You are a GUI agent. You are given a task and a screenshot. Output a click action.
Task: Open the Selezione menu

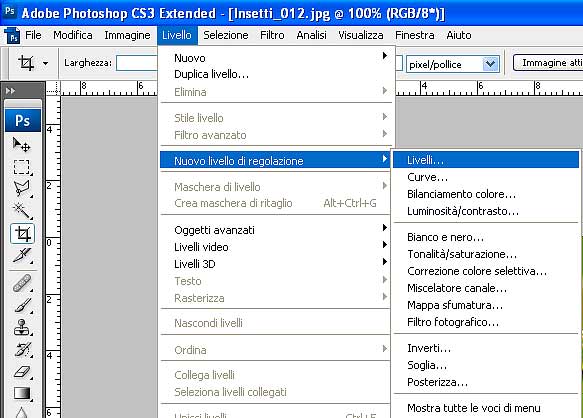226,35
